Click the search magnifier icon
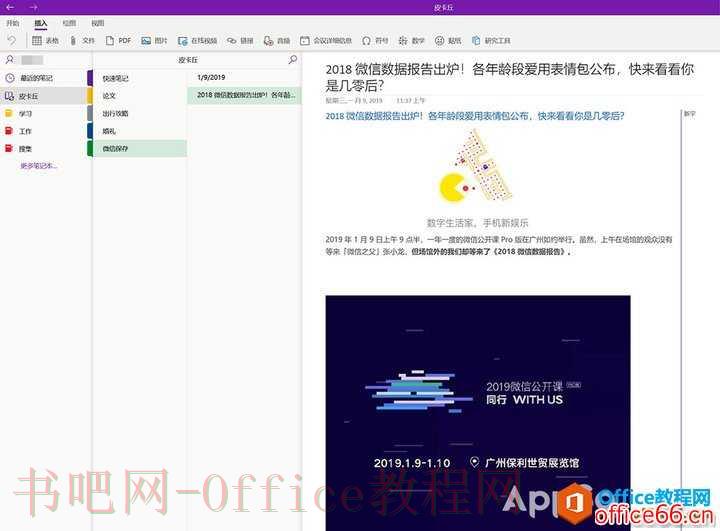Screen dimensions: 720x531 click(292, 59)
